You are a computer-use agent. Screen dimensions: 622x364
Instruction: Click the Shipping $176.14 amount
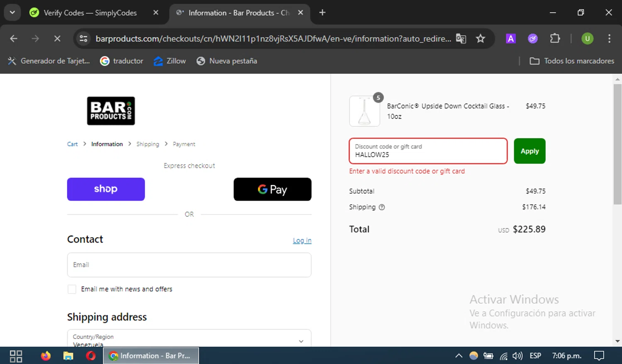click(x=534, y=207)
